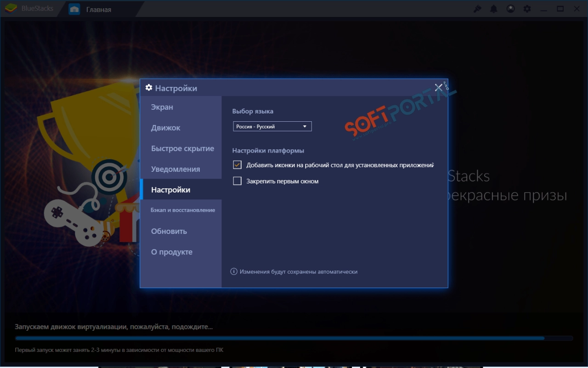Click the Первый запуск может занять note
588x368 pixels.
coord(119,350)
